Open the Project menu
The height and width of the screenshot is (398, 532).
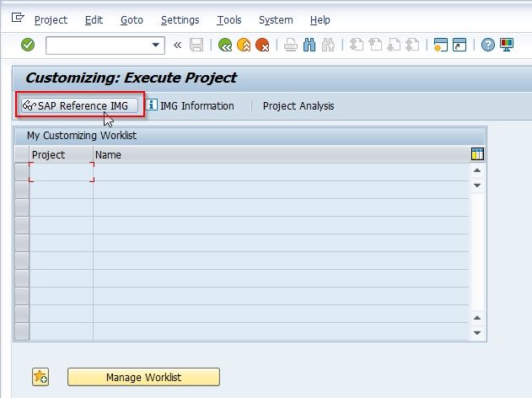click(x=51, y=20)
